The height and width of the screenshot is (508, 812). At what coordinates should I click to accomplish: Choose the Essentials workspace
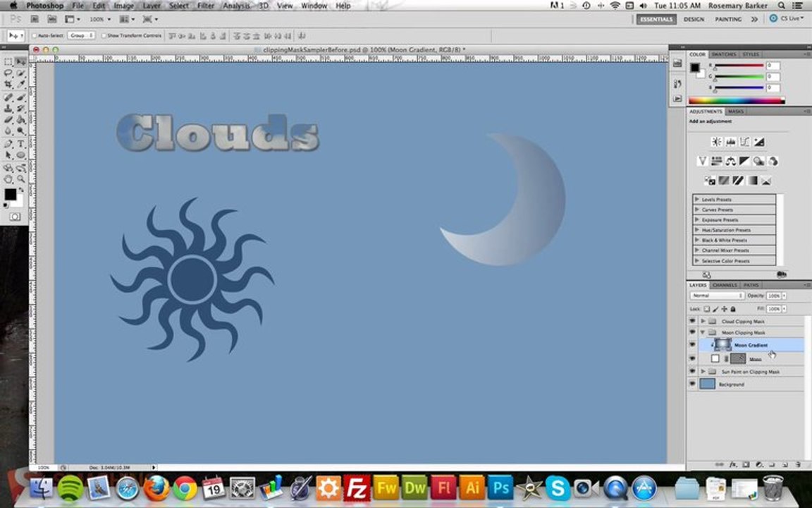(657, 19)
